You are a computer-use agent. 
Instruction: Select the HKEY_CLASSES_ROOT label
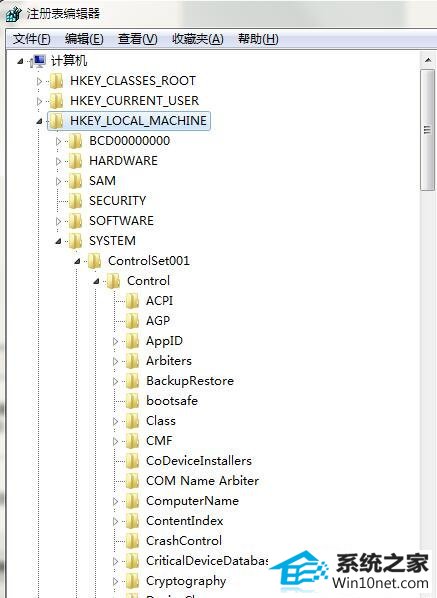pos(133,81)
